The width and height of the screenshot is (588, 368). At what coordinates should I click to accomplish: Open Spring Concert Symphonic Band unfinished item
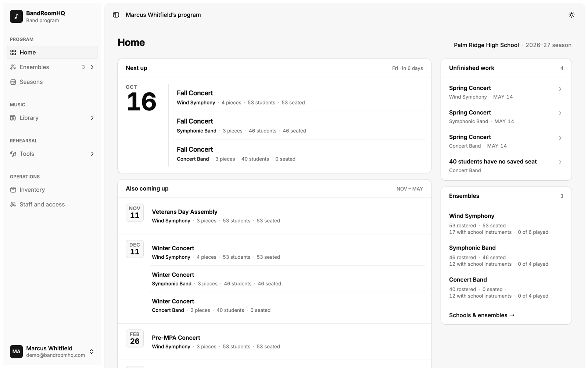(506, 117)
